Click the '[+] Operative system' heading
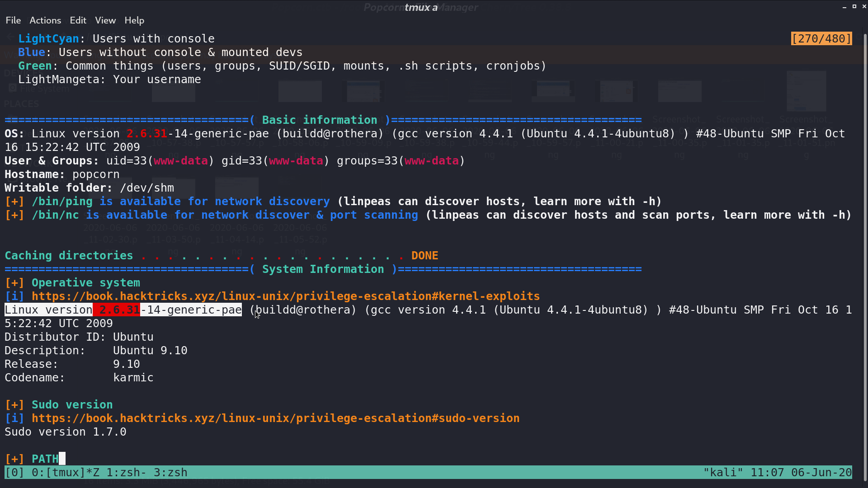868x488 pixels. (x=72, y=283)
